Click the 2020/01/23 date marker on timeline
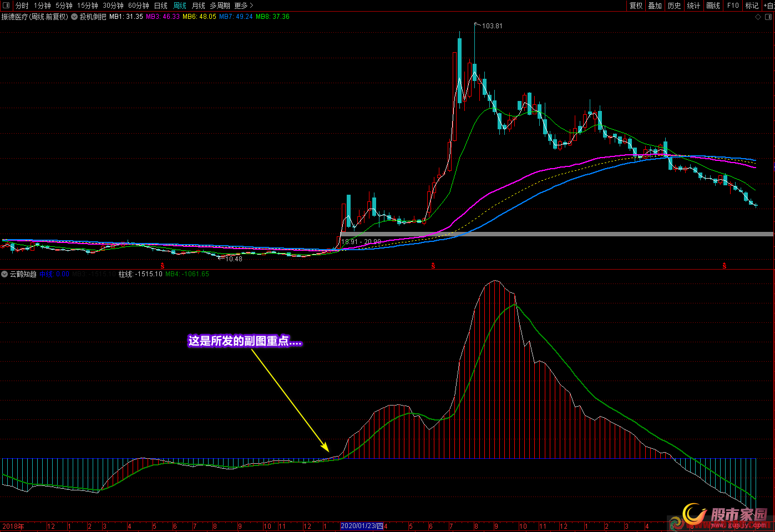775x532 pixels. tap(362, 526)
